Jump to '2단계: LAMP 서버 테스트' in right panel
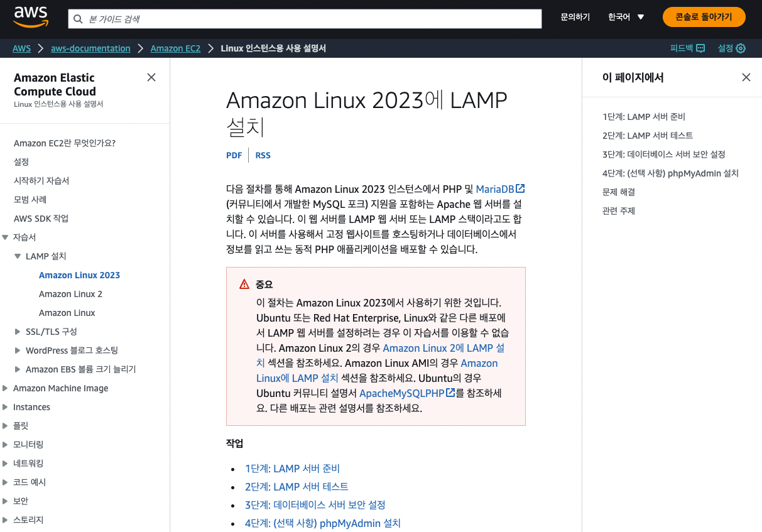Image resolution: width=762 pixels, height=532 pixels. [x=648, y=136]
